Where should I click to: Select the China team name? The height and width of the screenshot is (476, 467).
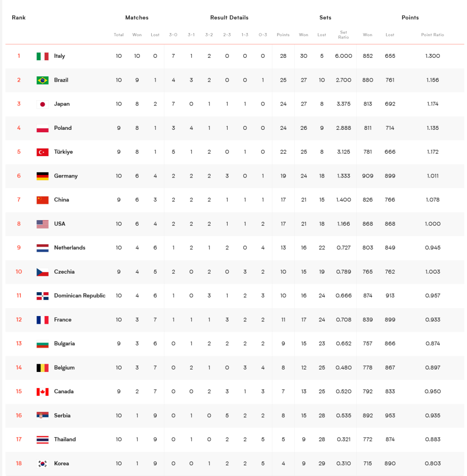pyautogui.click(x=61, y=200)
